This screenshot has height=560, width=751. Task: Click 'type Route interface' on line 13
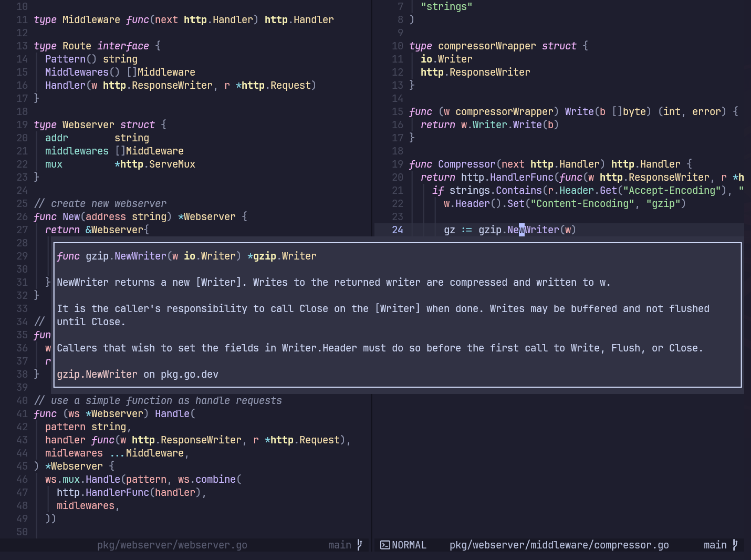point(97,46)
